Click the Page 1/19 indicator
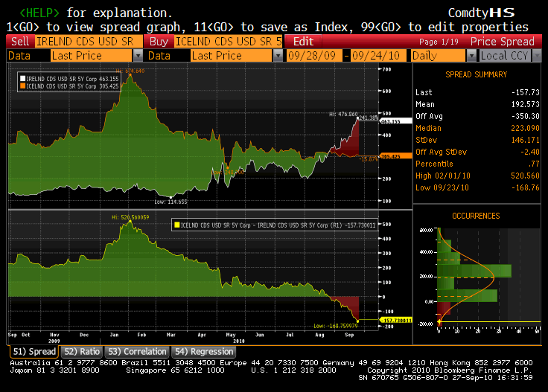Screen dimensions: 548x392 click(439, 42)
